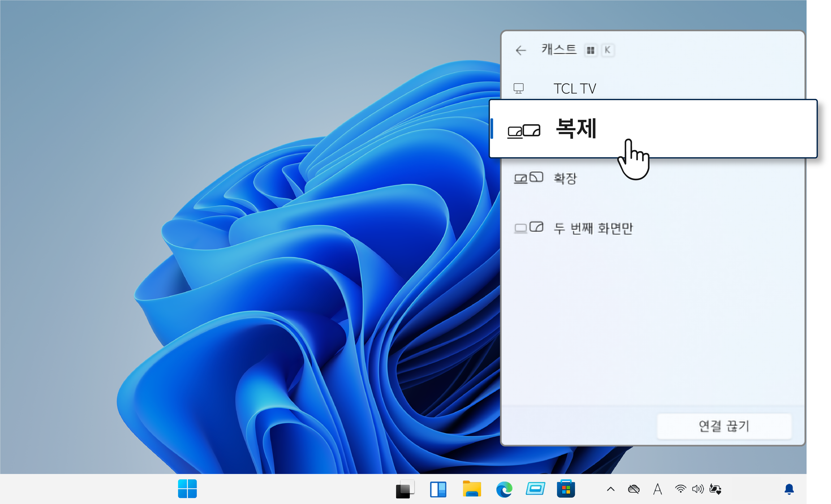The image size is (831, 504).
Task: Switch input language via A indicator
Action: click(x=657, y=489)
